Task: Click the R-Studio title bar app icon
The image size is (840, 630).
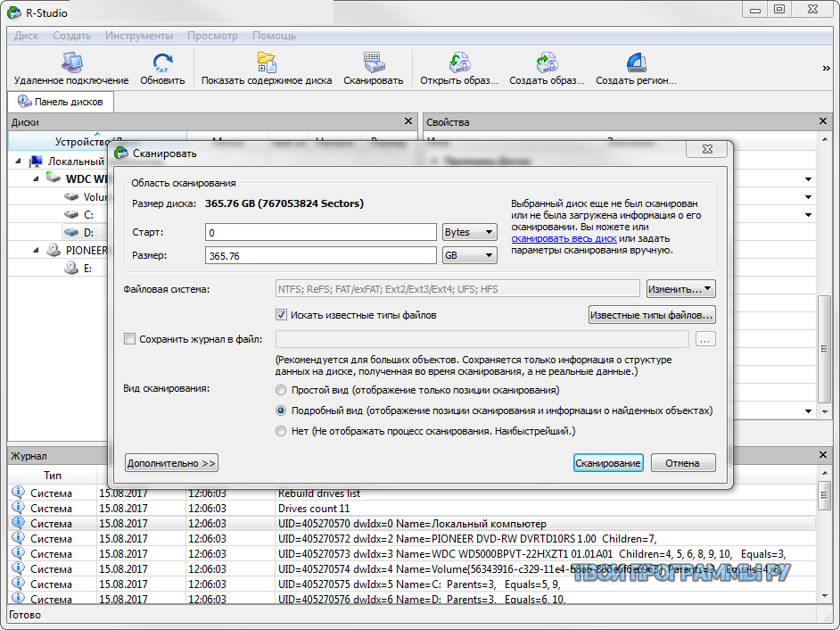Action: 14,12
